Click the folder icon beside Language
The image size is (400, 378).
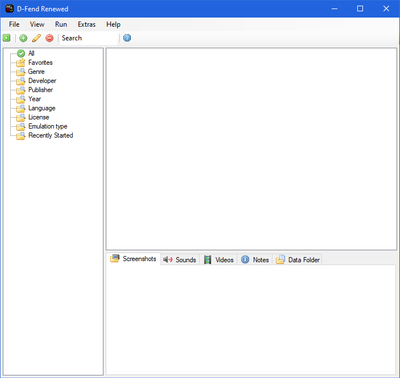(x=21, y=108)
